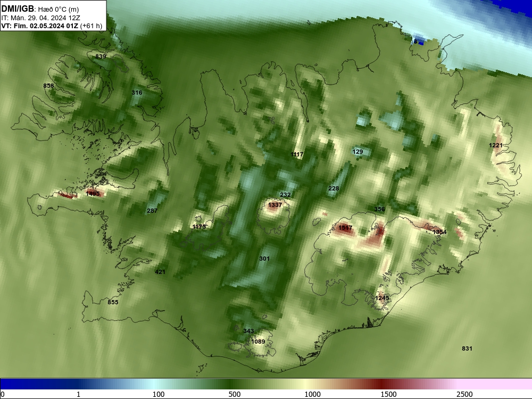Click the DMI/IGB title text
532x399 pixels.
click(18, 9)
